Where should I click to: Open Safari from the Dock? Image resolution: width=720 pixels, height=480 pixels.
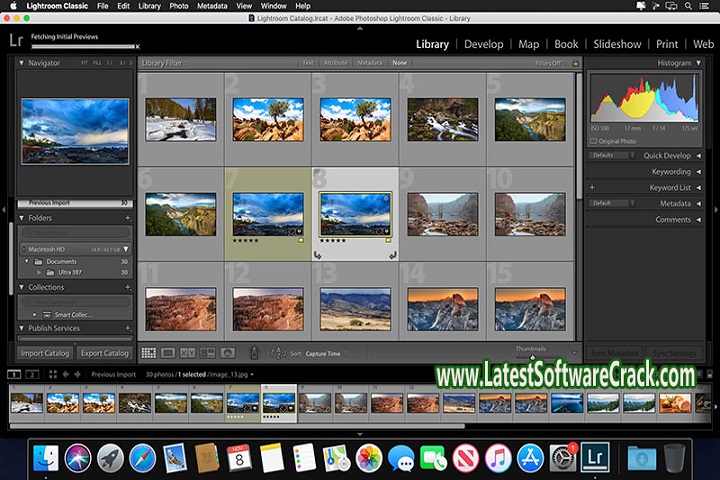[143, 458]
